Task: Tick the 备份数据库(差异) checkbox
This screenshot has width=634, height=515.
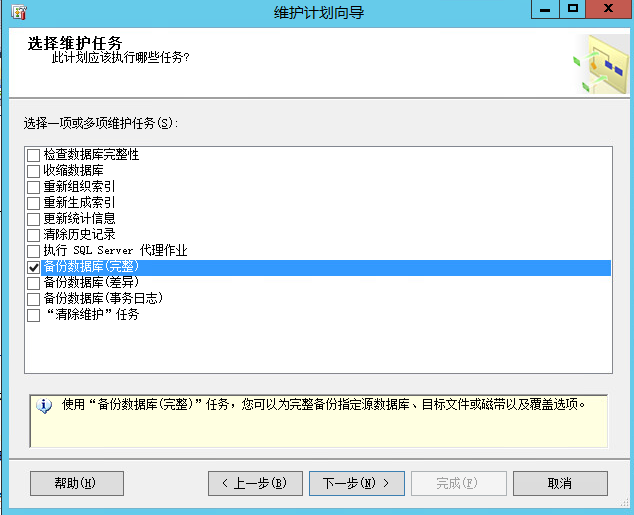Action: [x=34, y=283]
